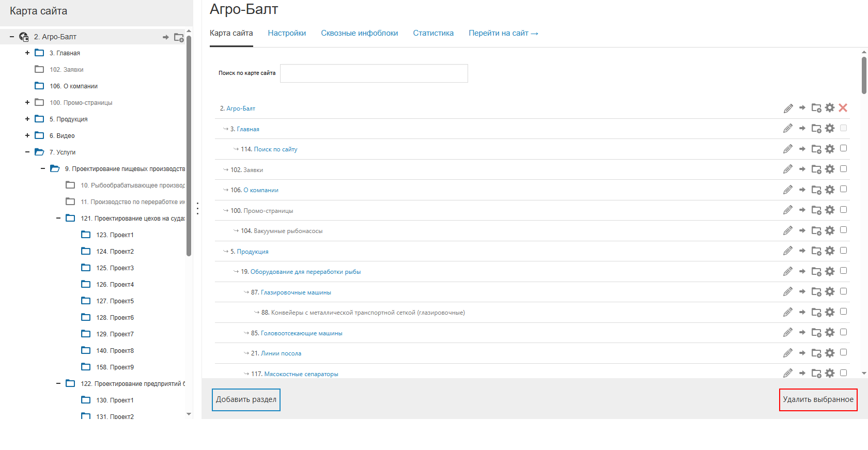Click the sidebar tree vertical scrollbar
This screenshot has height=450, width=868.
click(189, 145)
